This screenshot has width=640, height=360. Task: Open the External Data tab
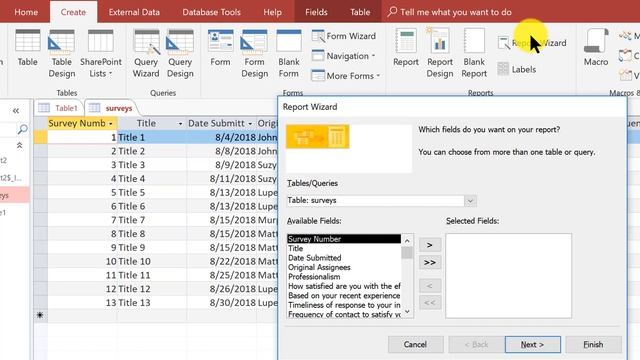[134, 12]
